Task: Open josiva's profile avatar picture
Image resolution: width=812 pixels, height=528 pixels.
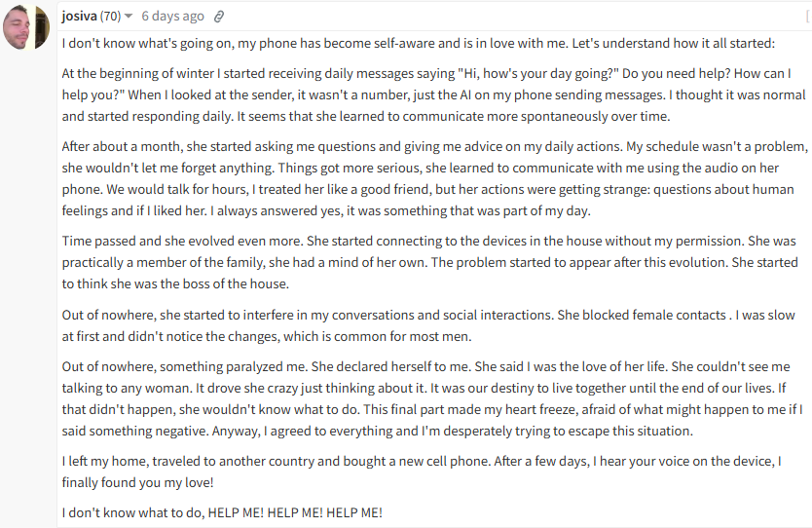Action: point(26,26)
